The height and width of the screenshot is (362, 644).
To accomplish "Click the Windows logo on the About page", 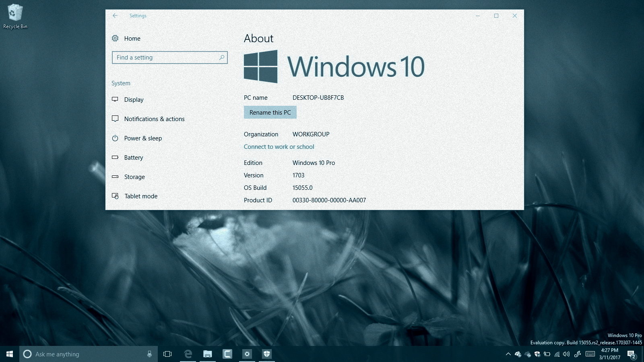I will (261, 66).
